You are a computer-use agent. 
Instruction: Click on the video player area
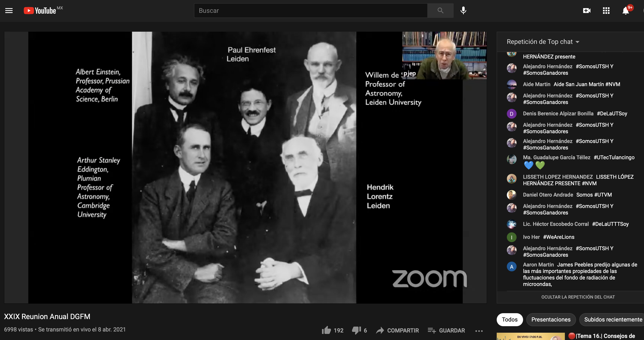[245, 168]
